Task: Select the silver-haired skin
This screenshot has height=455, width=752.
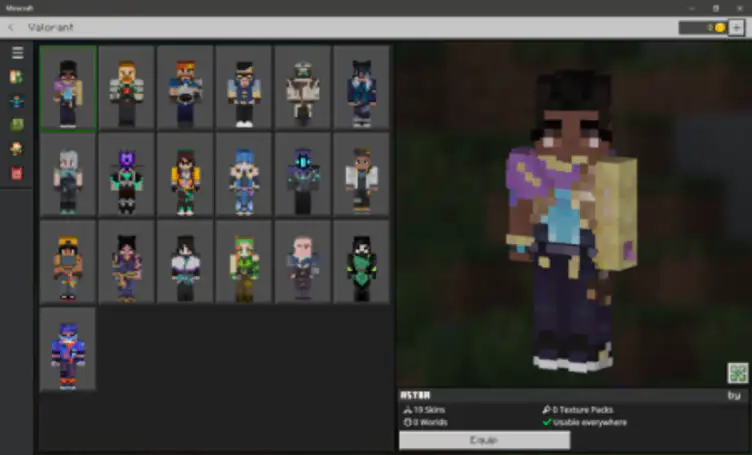Action: tap(68, 175)
